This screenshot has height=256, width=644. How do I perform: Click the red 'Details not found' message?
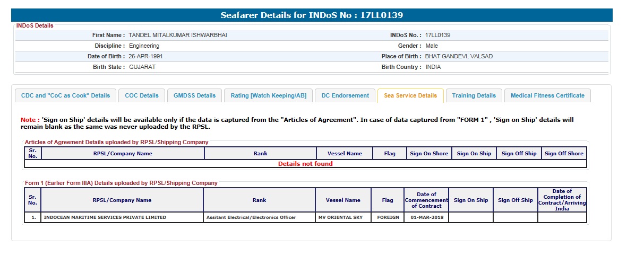[305, 164]
